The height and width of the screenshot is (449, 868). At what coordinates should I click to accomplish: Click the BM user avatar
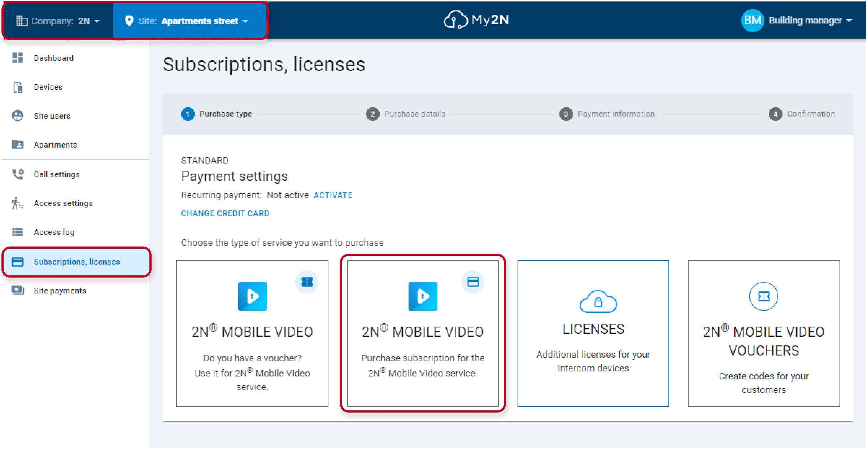click(x=753, y=20)
